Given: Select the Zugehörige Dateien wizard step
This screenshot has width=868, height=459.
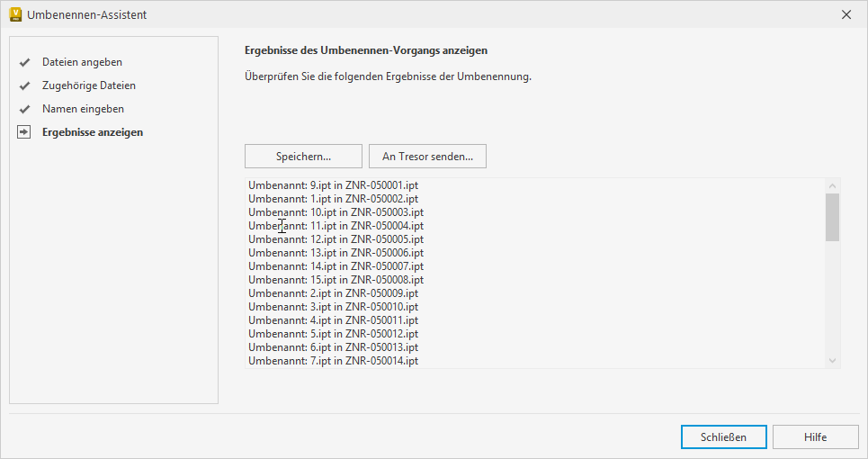Looking at the screenshot, I should pyautogui.click(x=89, y=85).
